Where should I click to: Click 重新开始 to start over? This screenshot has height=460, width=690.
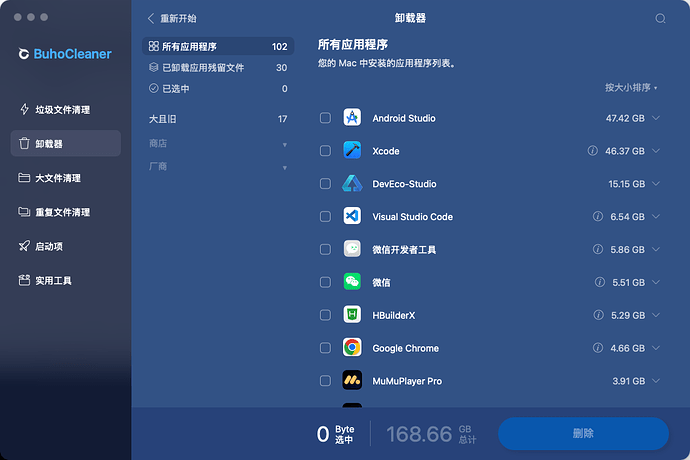tap(178, 18)
